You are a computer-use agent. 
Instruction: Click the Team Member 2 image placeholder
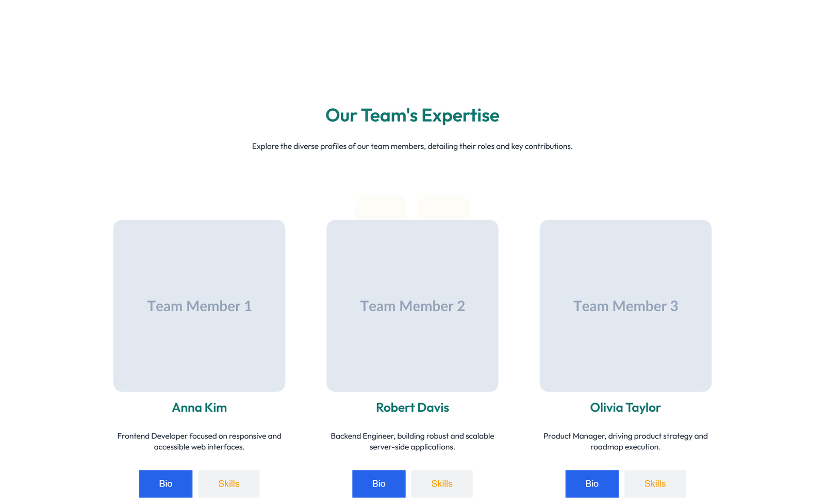pyautogui.click(x=412, y=306)
